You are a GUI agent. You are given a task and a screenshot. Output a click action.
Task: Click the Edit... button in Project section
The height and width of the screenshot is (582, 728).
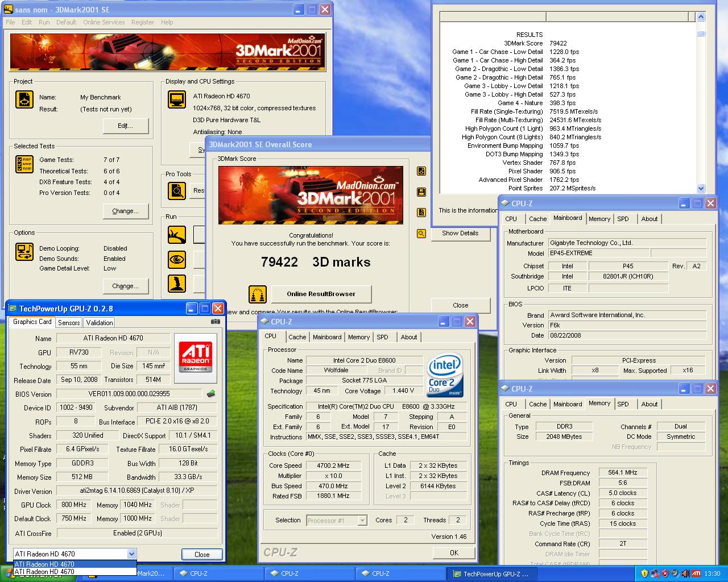pyautogui.click(x=125, y=126)
